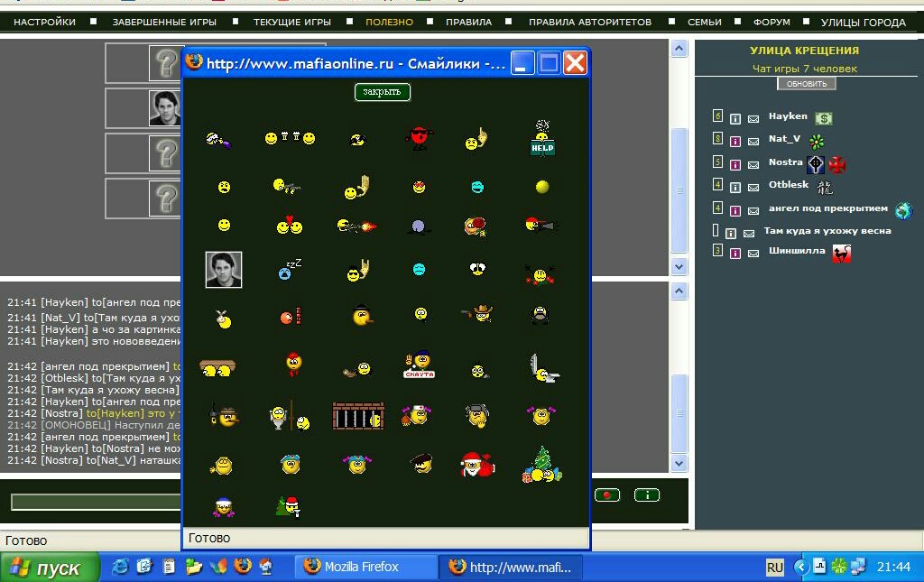Pick the Christmas tree with gifts smiley
This screenshot has width=924, height=582.
[x=541, y=464]
